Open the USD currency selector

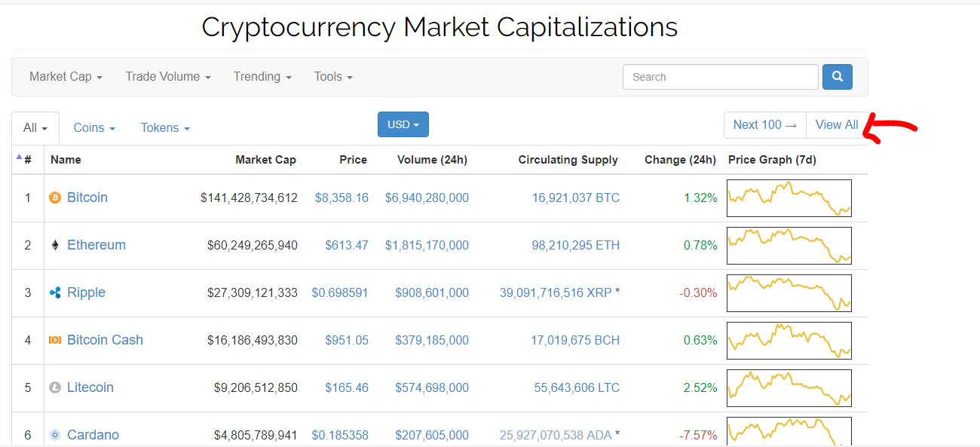point(403,124)
